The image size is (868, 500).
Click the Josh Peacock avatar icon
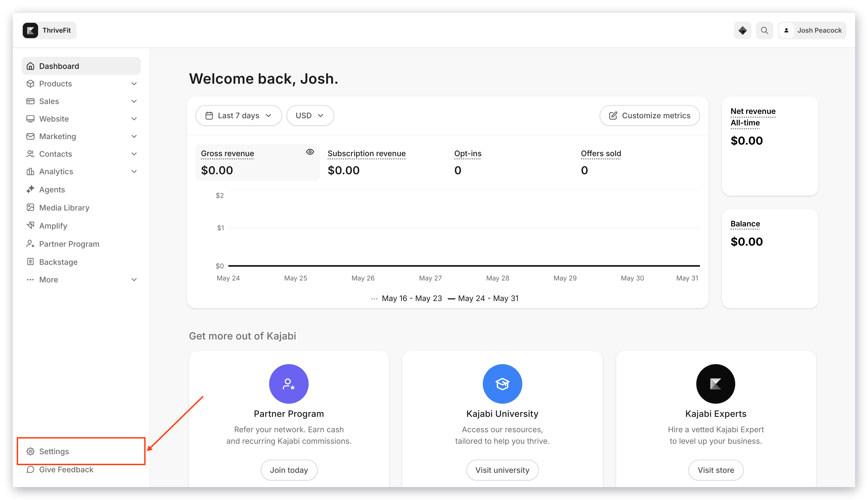coord(786,30)
